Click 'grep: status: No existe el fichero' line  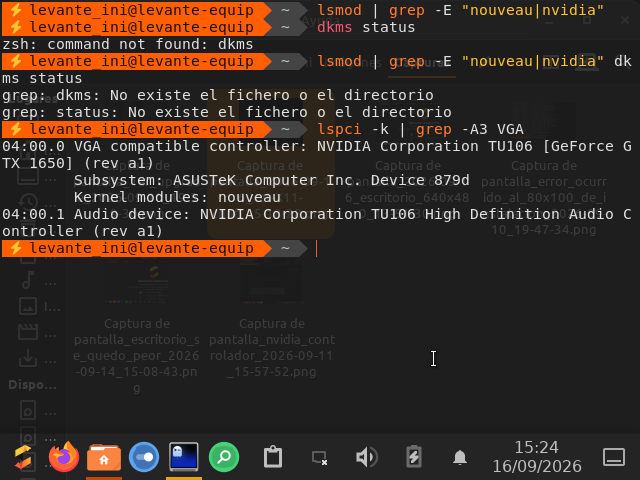click(x=227, y=112)
